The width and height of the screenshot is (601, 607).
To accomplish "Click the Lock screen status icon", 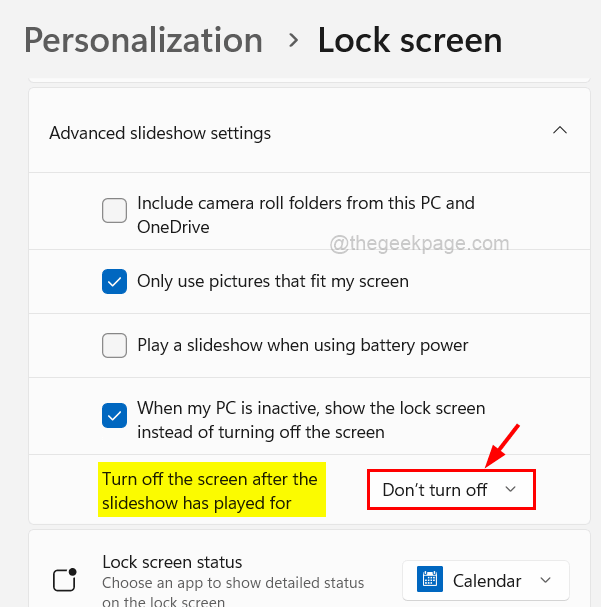I will coord(65,580).
